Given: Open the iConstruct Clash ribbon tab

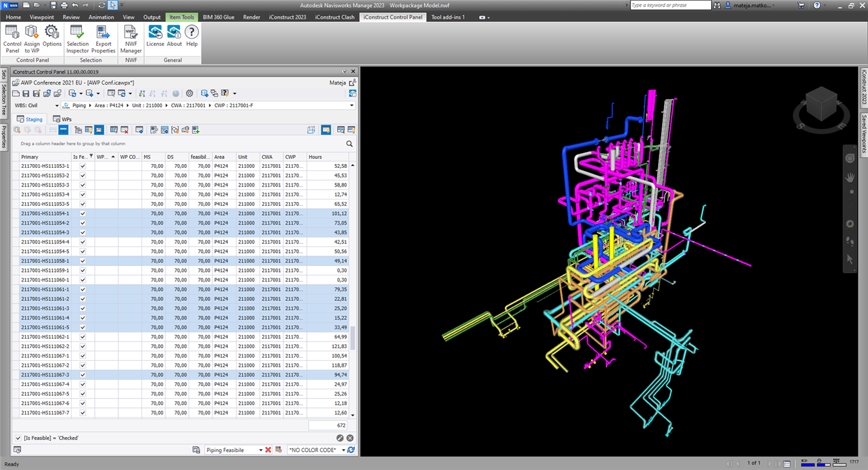Looking at the screenshot, I should click(335, 17).
